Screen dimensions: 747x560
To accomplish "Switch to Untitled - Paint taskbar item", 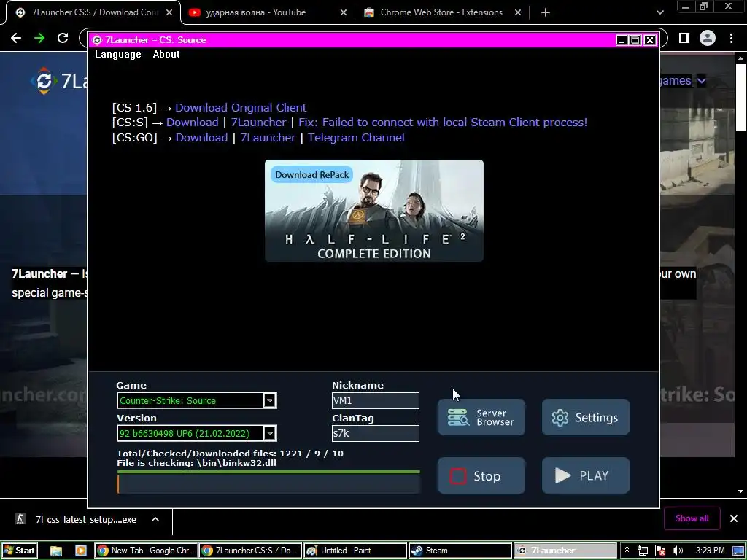I will click(x=355, y=551).
